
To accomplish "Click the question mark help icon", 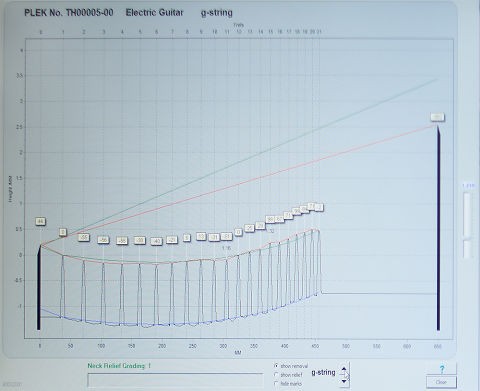I will coord(442,369).
